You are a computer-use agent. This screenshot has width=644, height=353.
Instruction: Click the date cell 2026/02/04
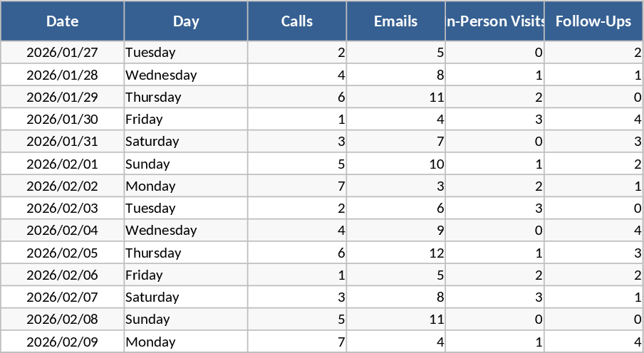[62, 230]
